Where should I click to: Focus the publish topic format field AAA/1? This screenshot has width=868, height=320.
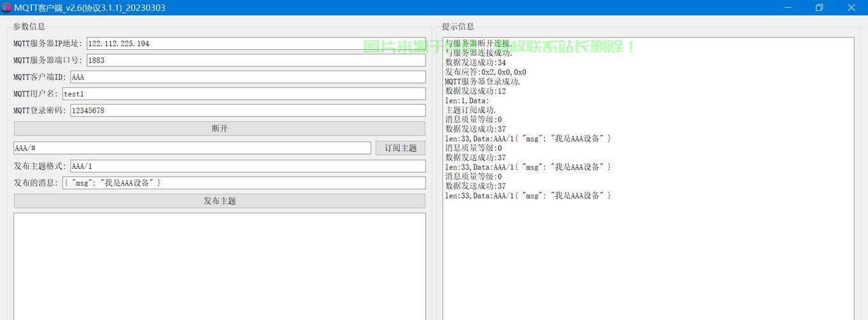pos(247,166)
